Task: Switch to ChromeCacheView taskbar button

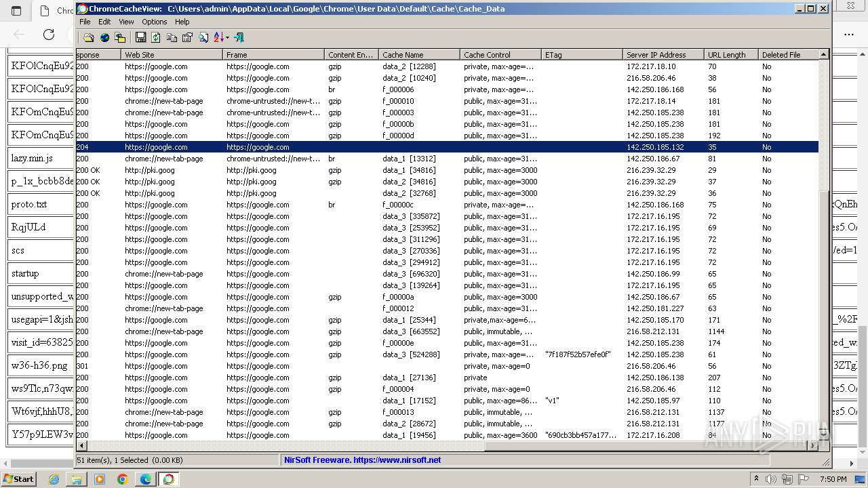Action: [x=168, y=479]
